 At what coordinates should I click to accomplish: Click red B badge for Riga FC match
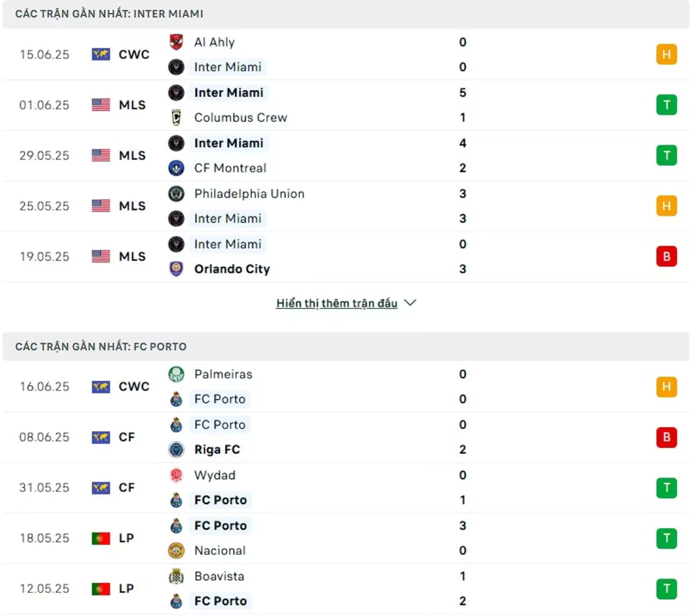pyautogui.click(x=667, y=437)
